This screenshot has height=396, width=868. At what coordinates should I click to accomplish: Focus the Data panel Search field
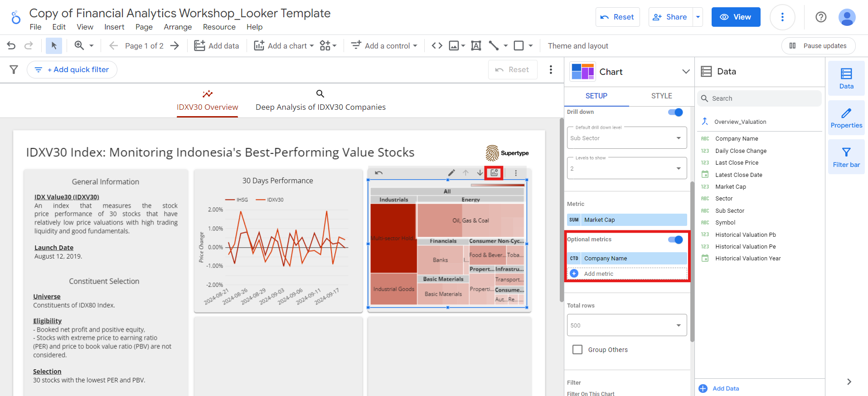coord(759,98)
